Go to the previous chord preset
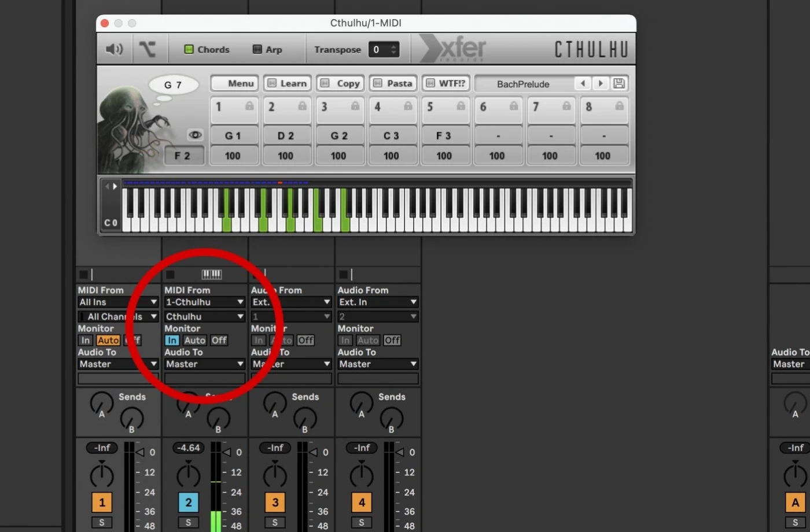The image size is (810, 532). tap(583, 83)
